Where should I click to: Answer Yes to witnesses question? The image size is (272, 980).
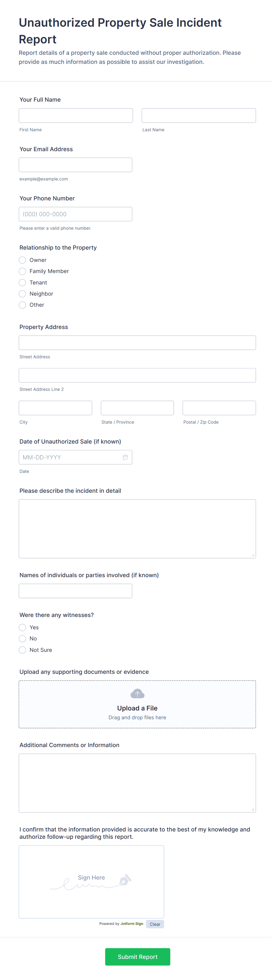point(23,627)
